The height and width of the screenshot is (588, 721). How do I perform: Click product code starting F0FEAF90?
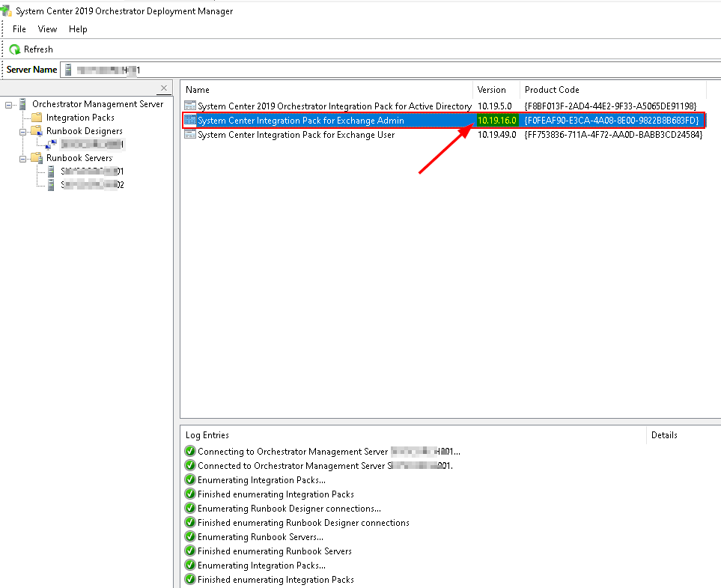pyautogui.click(x=612, y=121)
